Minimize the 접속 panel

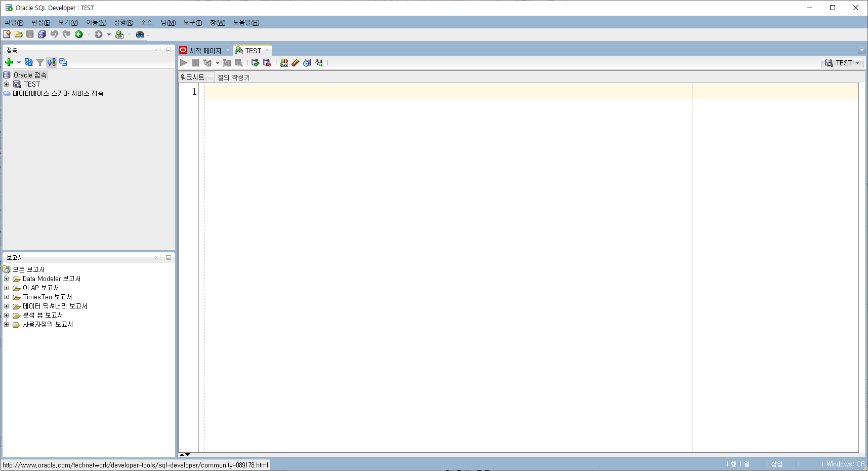coord(169,50)
